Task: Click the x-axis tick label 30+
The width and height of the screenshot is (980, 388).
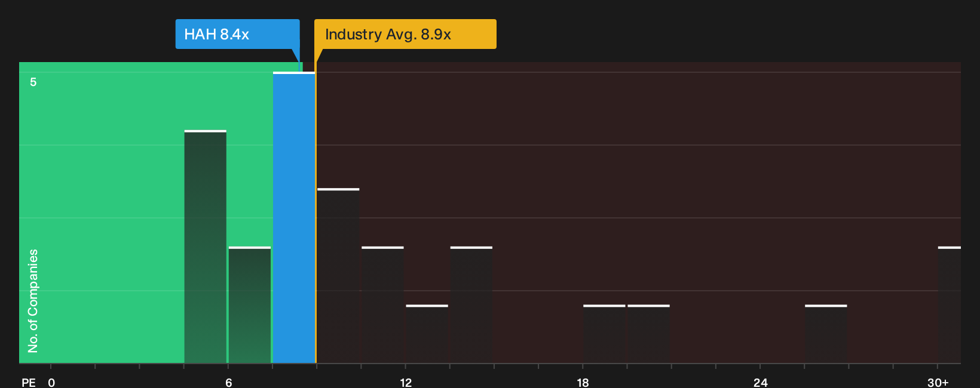Action: point(938,383)
